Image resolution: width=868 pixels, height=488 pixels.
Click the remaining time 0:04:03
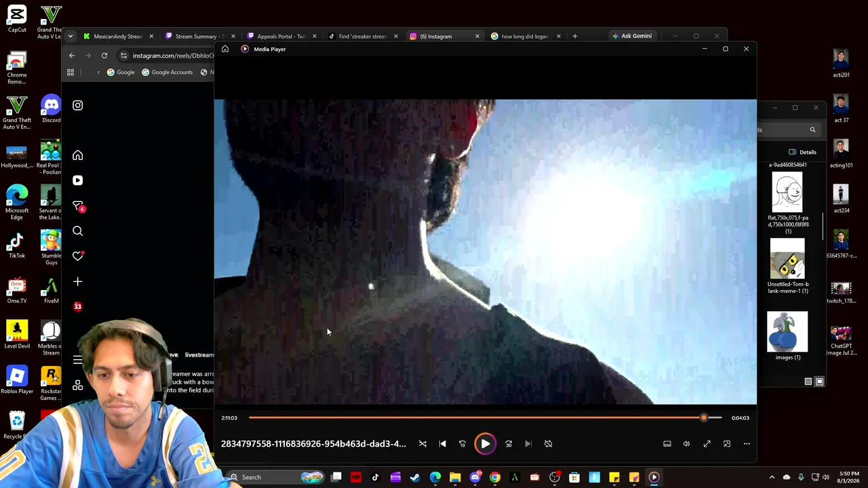pyautogui.click(x=741, y=418)
